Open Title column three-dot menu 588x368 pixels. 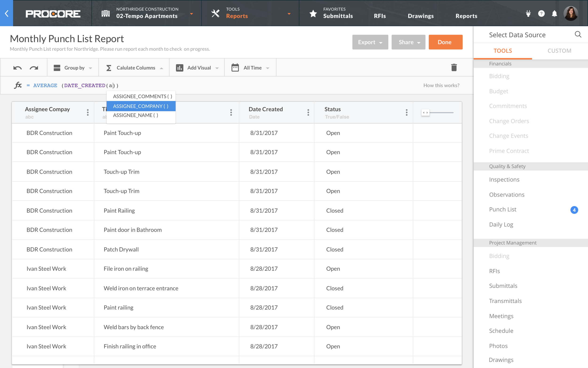pos(231,113)
